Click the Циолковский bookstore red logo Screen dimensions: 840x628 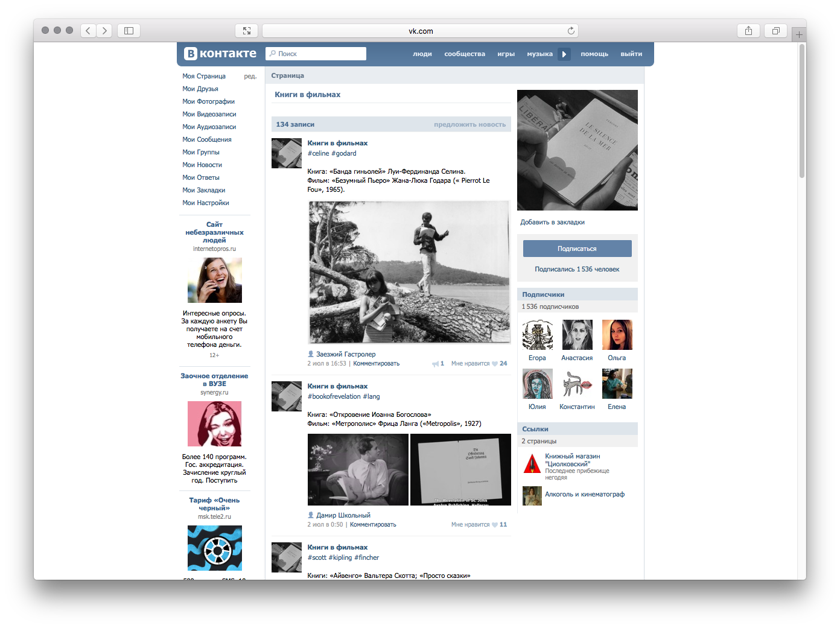pyautogui.click(x=532, y=464)
